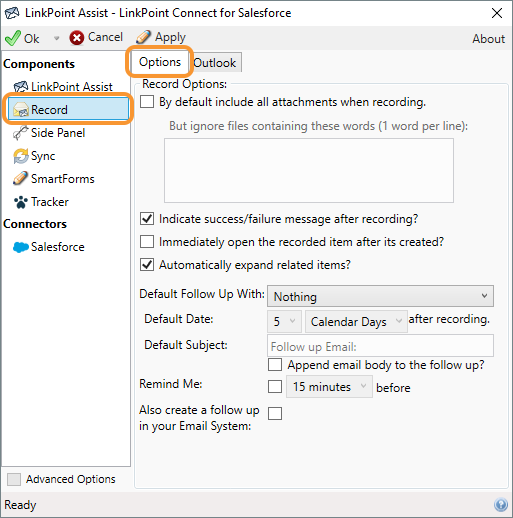Select the Salesforce cloud connector
This screenshot has height=518, width=513.
point(49,247)
